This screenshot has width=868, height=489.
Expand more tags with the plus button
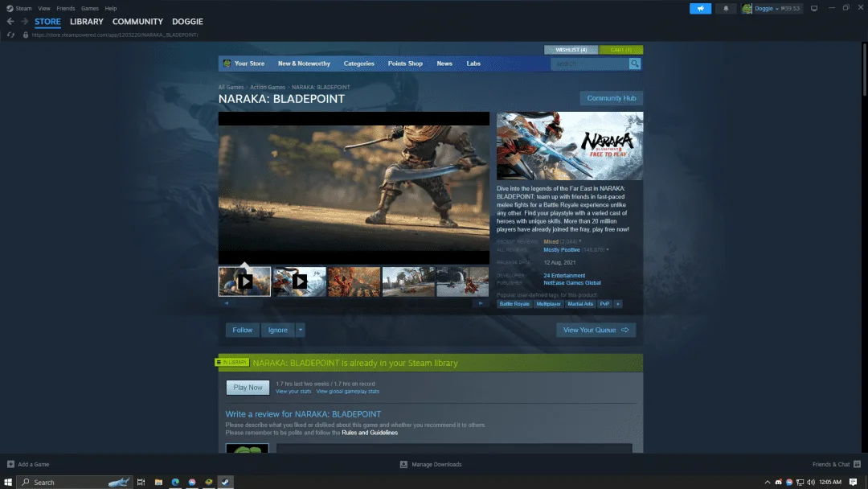pyautogui.click(x=618, y=304)
